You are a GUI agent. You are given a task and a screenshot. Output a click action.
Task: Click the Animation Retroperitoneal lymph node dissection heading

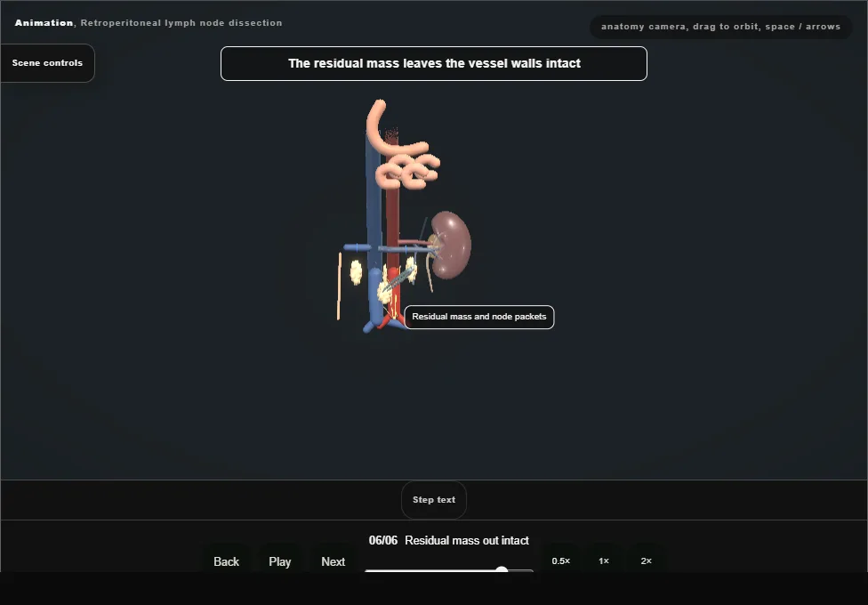click(149, 23)
